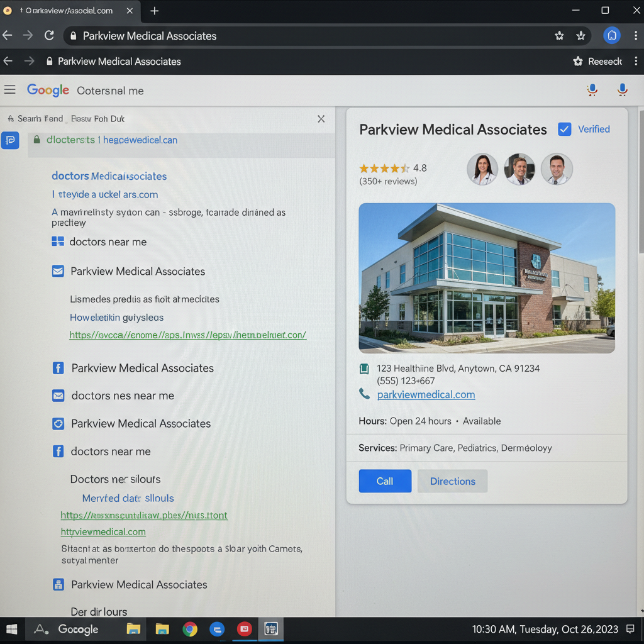Screen dimensions: 644x644
Task: Close the left search panel with the X
Action: point(321,119)
